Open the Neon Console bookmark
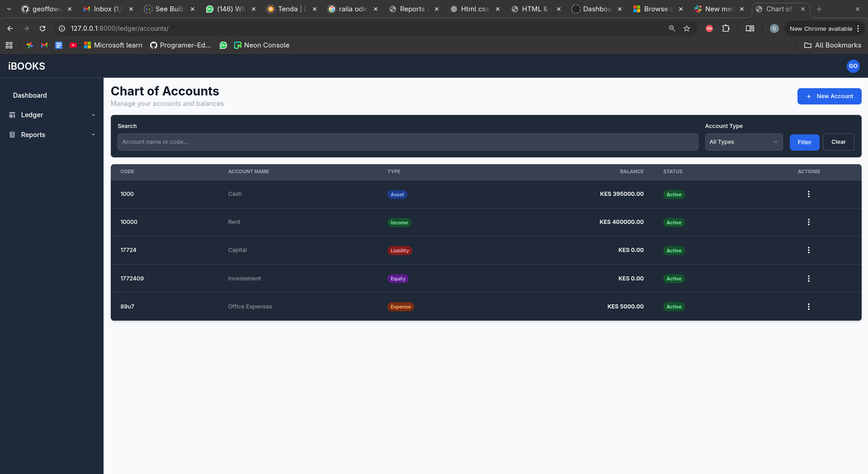The height and width of the screenshot is (474, 868). tap(262, 45)
